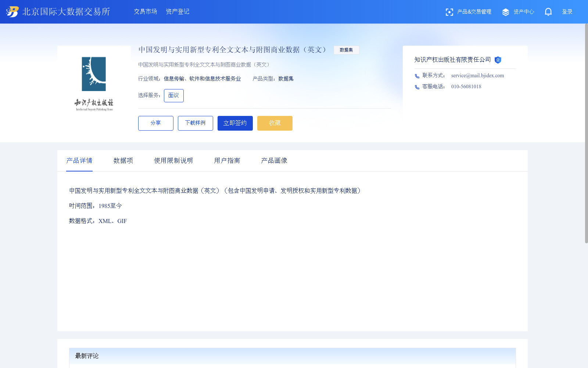Open the notification bell
Image resolution: width=588 pixels, height=368 pixels.
tap(548, 12)
